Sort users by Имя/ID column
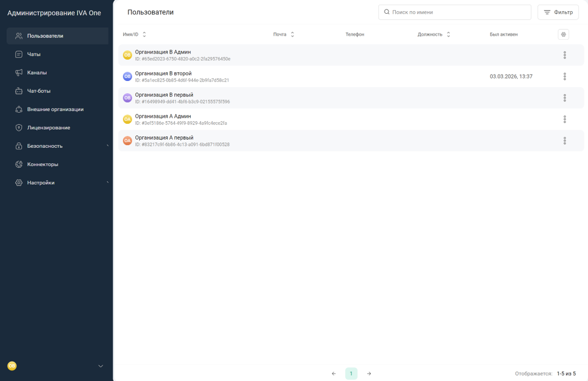 coord(144,34)
